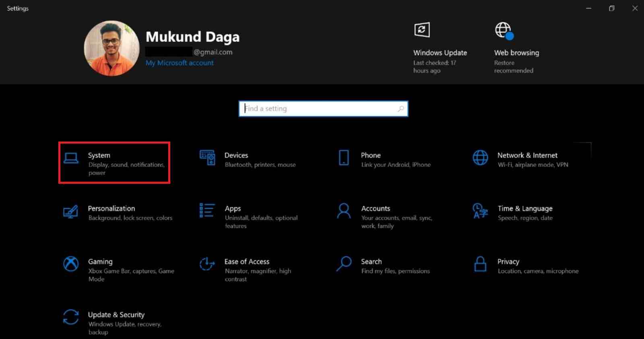Open the My Microsoft account link

[180, 63]
